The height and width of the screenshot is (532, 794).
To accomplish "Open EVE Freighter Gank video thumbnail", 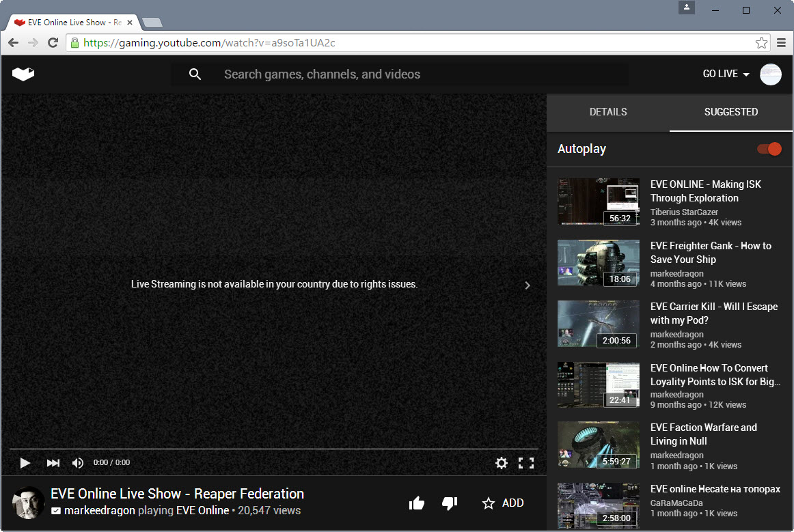I will 598,263.
